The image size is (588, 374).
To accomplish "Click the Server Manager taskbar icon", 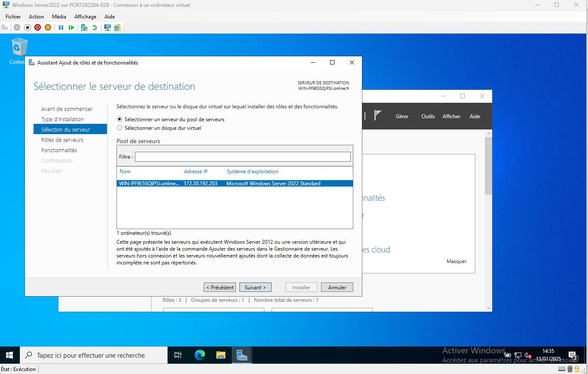I will [242, 355].
